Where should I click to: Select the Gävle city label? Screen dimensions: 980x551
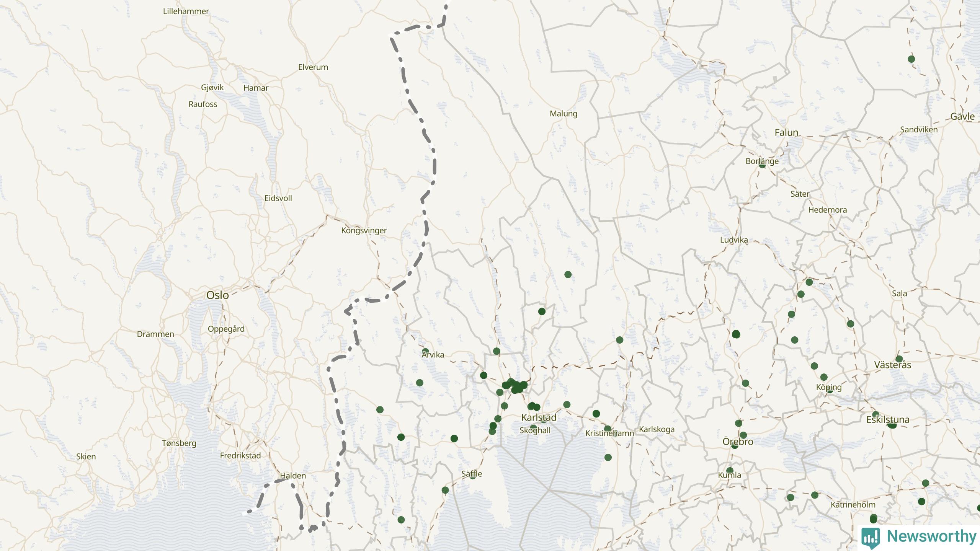pyautogui.click(x=963, y=117)
